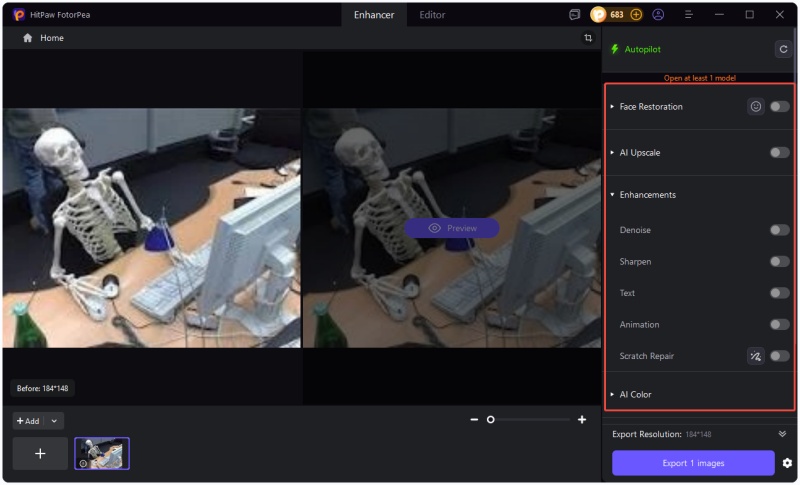This screenshot has width=800, height=485.
Task: Open the user account profile icon
Action: click(x=658, y=15)
